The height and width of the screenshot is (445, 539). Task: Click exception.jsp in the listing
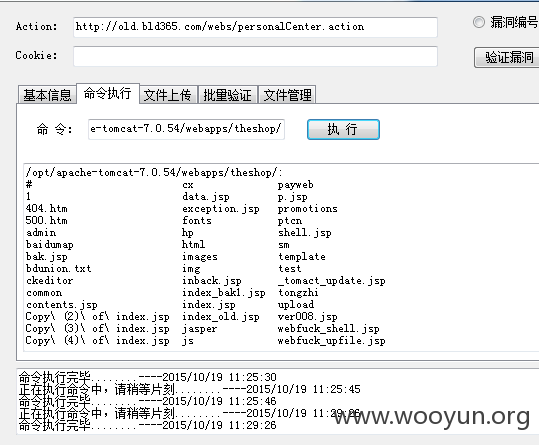[221, 209]
